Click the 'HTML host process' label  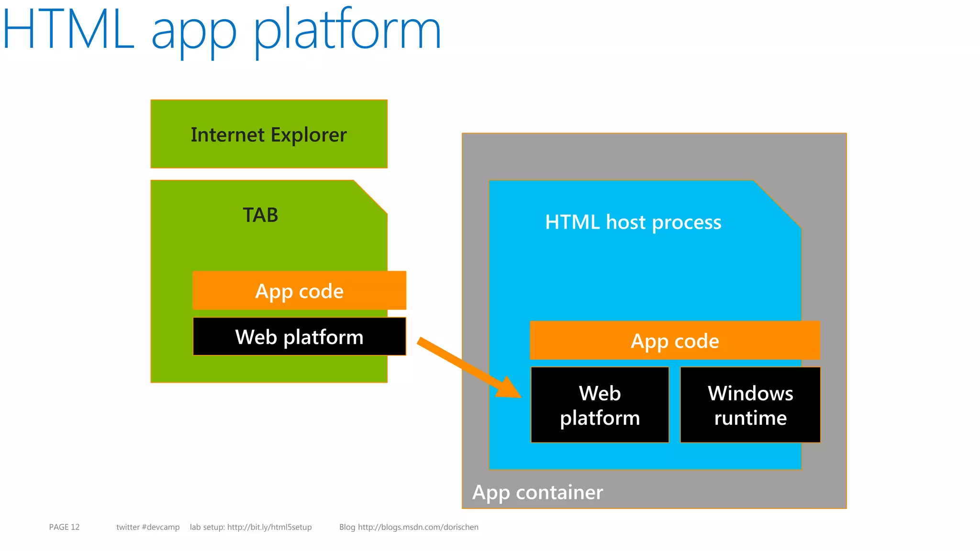633,222
